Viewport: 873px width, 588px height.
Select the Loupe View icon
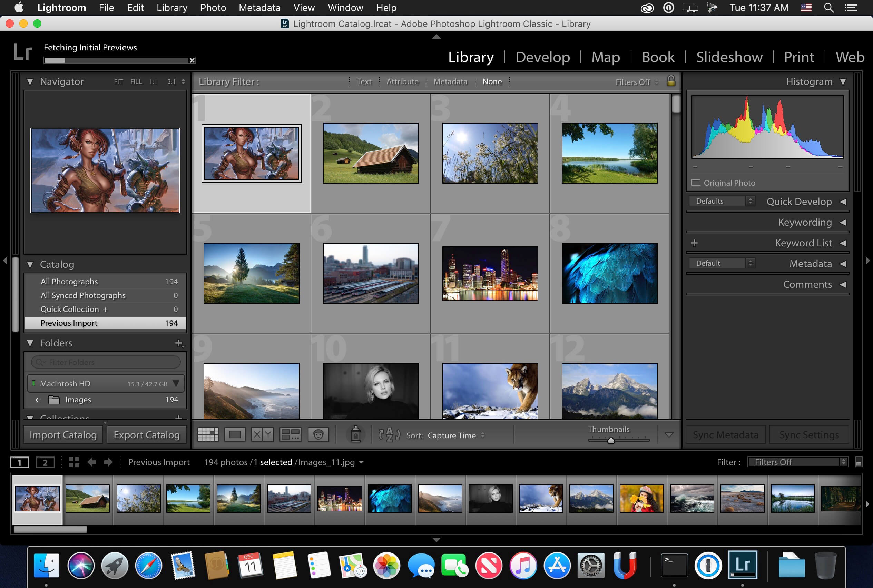[235, 434]
